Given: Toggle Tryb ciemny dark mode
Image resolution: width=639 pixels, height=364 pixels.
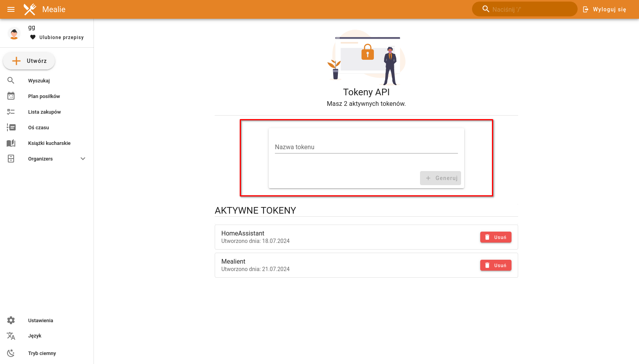Looking at the screenshot, I should (x=47, y=353).
